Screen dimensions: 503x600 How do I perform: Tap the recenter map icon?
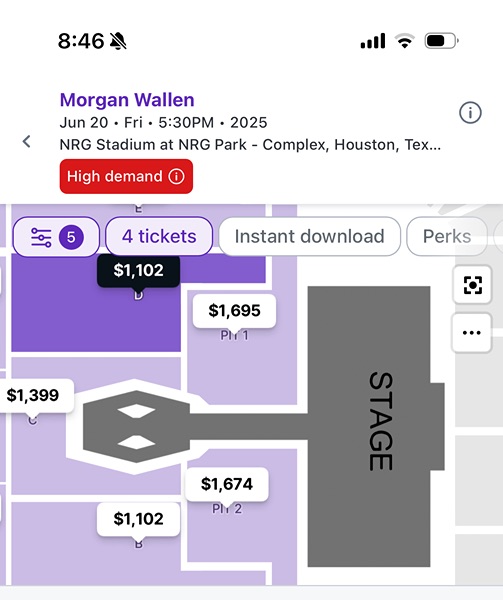tap(472, 285)
